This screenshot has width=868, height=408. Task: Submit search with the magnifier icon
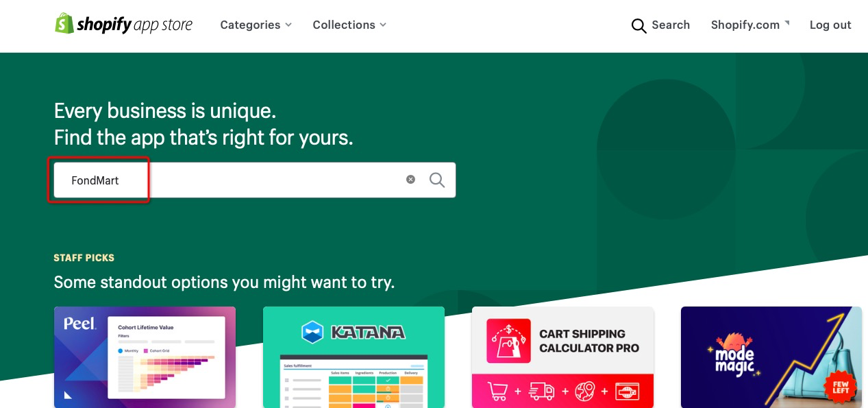point(437,180)
